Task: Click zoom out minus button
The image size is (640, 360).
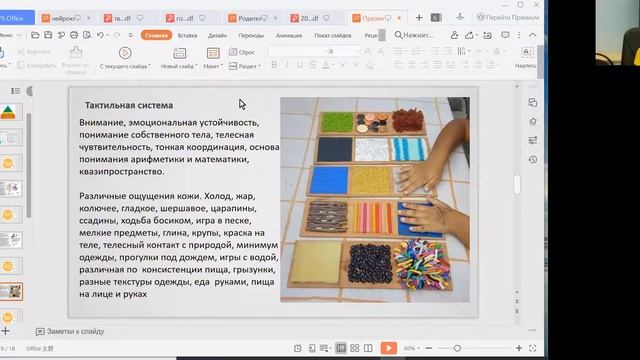Action: pyautogui.click(x=429, y=348)
